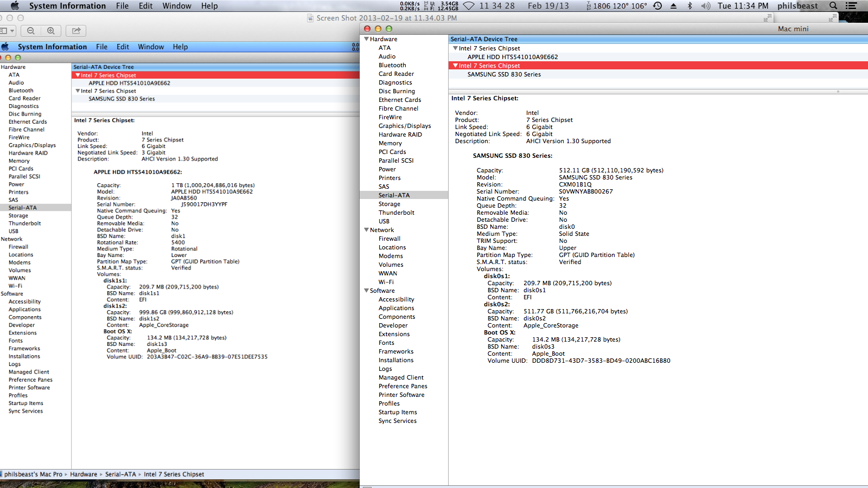Select Applications in the Mac mini window sidebar

tap(396, 308)
